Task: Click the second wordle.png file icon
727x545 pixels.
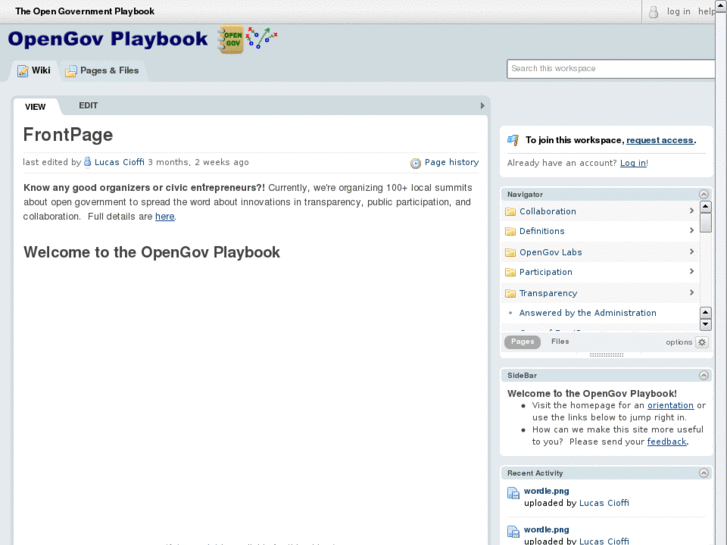Action: click(x=513, y=532)
